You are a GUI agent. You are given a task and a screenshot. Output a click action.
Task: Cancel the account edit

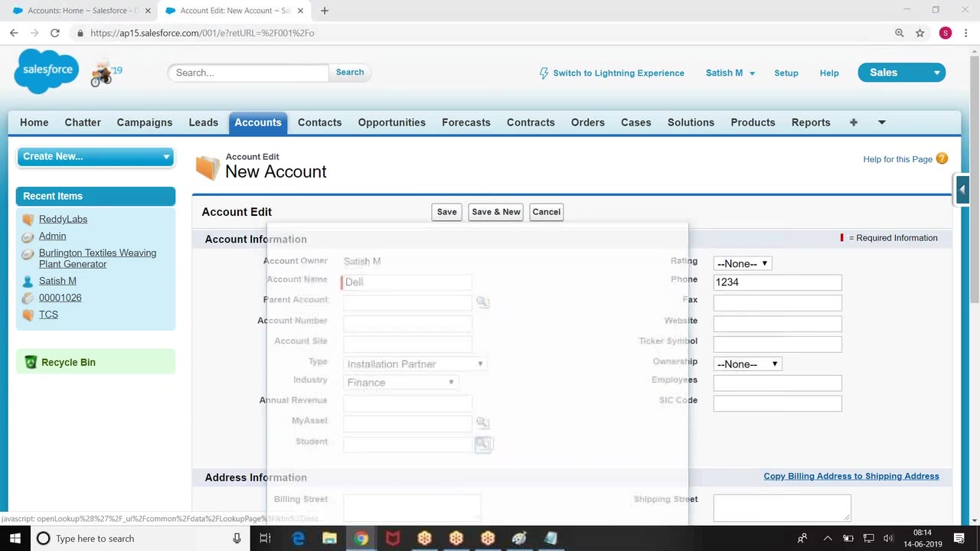click(546, 212)
